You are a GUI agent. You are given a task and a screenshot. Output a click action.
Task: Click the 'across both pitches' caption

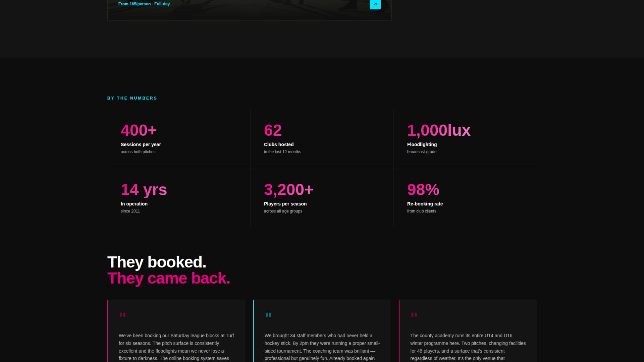click(138, 152)
